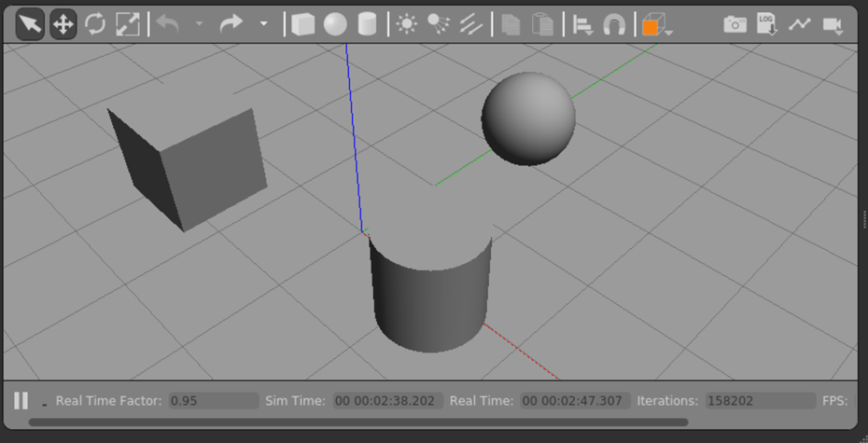Add a directional light
868x443 pixels.
tap(471, 24)
